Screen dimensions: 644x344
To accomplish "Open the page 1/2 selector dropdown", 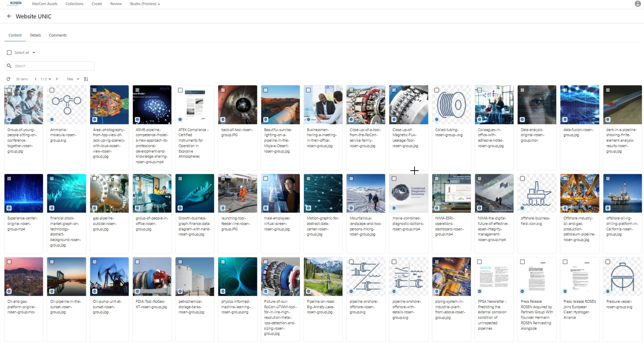I will (46, 79).
